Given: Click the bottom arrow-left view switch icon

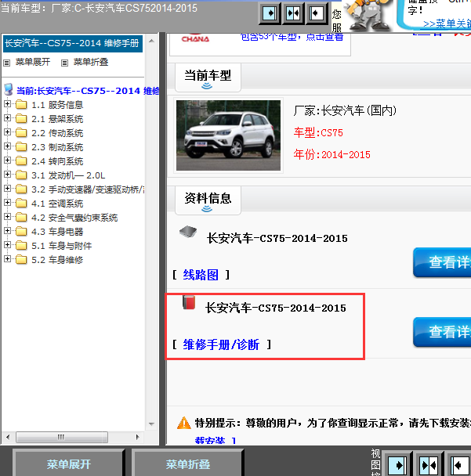Looking at the screenshot, I should point(460,464).
